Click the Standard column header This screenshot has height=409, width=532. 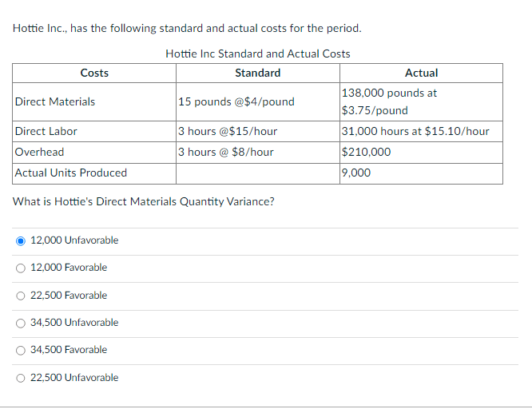coord(258,73)
